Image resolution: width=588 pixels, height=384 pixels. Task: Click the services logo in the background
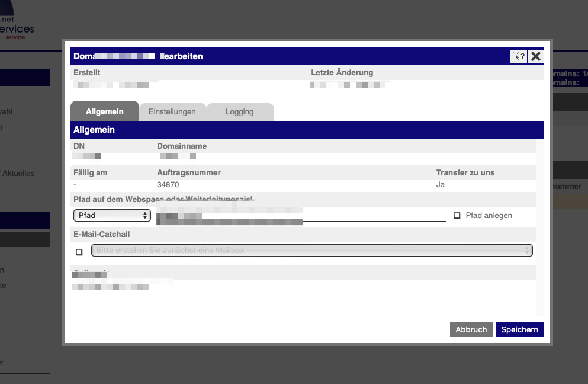(x=17, y=28)
